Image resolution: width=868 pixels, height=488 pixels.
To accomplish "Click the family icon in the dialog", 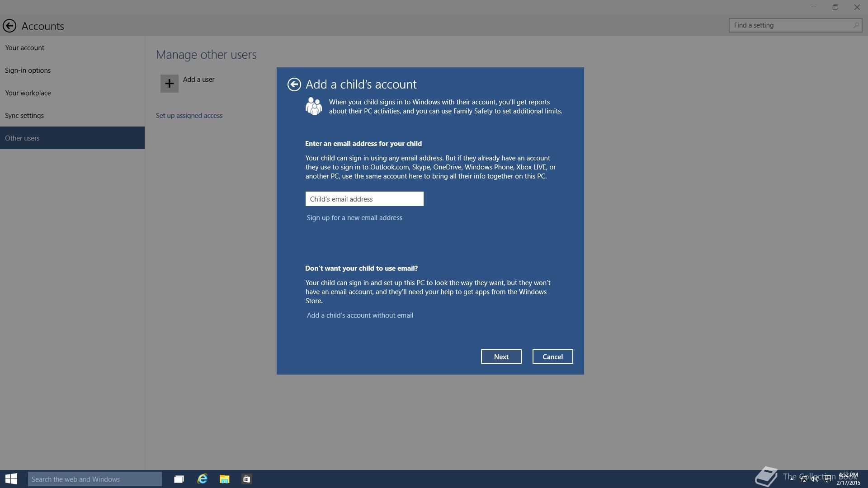I will [x=314, y=107].
